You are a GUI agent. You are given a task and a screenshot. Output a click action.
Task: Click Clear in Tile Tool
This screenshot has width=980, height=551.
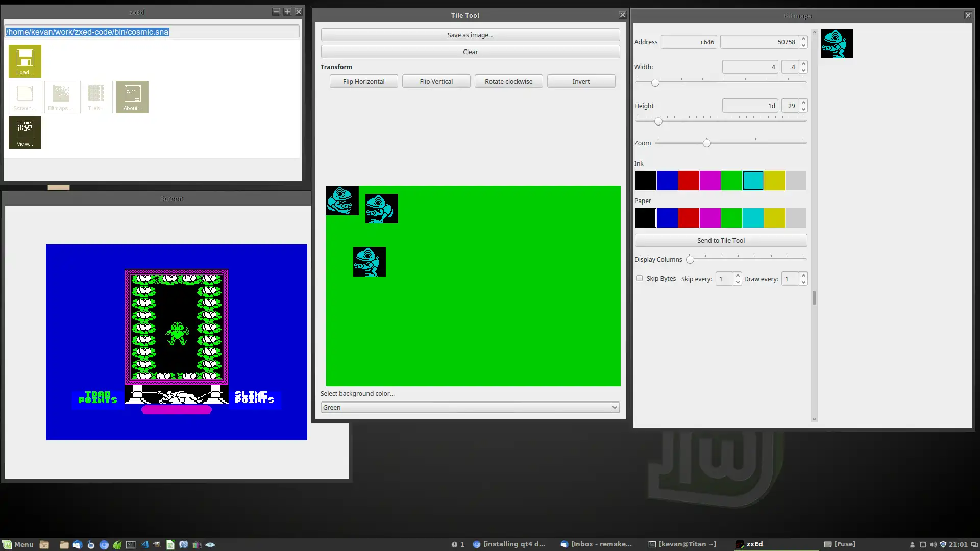tap(470, 51)
